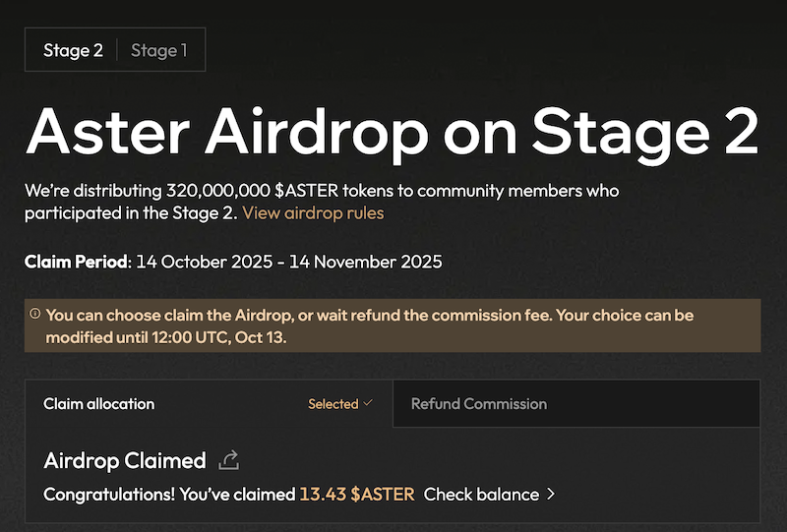The height and width of the screenshot is (532, 787).
Task: Choose the Refund Commission option
Action: [478, 403]
